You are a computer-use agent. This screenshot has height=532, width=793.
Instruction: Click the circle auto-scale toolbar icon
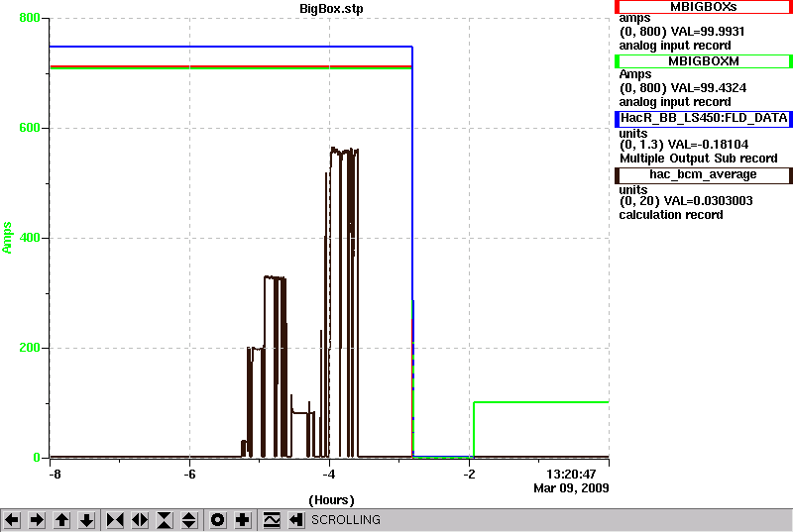pyautogui.click(x=217, y=520)
